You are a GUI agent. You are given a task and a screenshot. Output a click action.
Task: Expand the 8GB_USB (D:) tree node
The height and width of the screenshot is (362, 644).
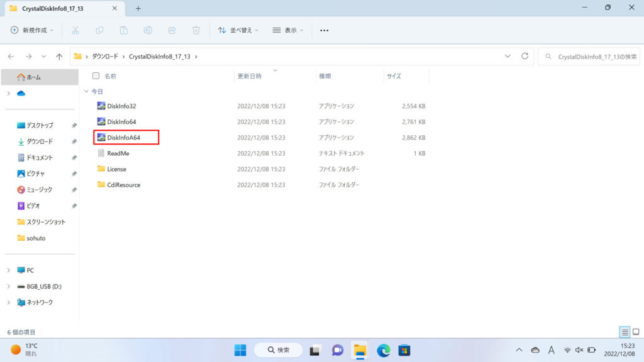click(9, 287)
